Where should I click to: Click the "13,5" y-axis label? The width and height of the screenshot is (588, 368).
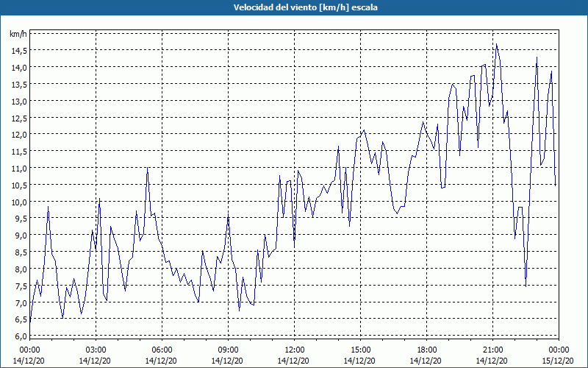pyautogui.click(x=19, y=85)
